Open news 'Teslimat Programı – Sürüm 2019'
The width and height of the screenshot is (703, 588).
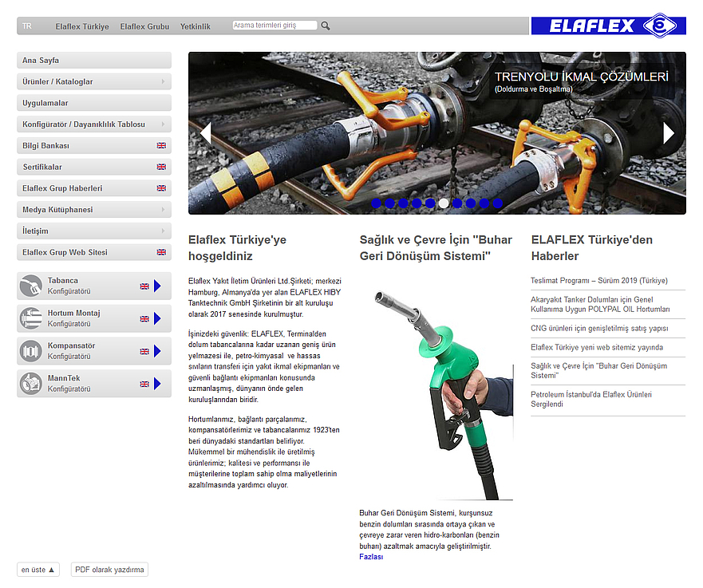tap(599, 281)
